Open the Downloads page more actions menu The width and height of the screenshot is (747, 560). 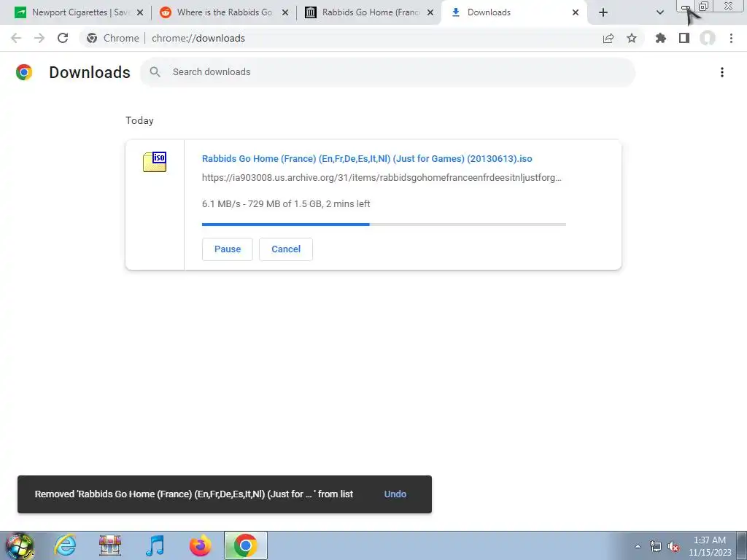722,72
